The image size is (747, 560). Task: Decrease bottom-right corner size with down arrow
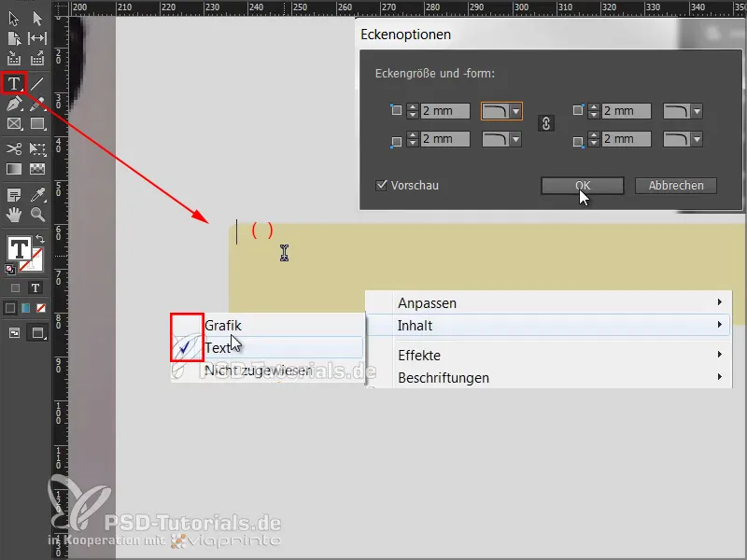594,143
